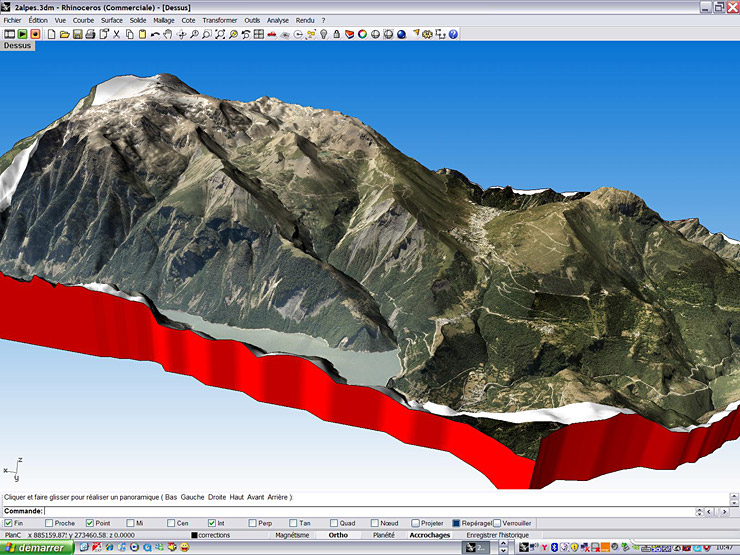The image size is (740, 555).
Task: Enable the Projeter checkbox
Action: pyautogui.click(x=415, y=523)
